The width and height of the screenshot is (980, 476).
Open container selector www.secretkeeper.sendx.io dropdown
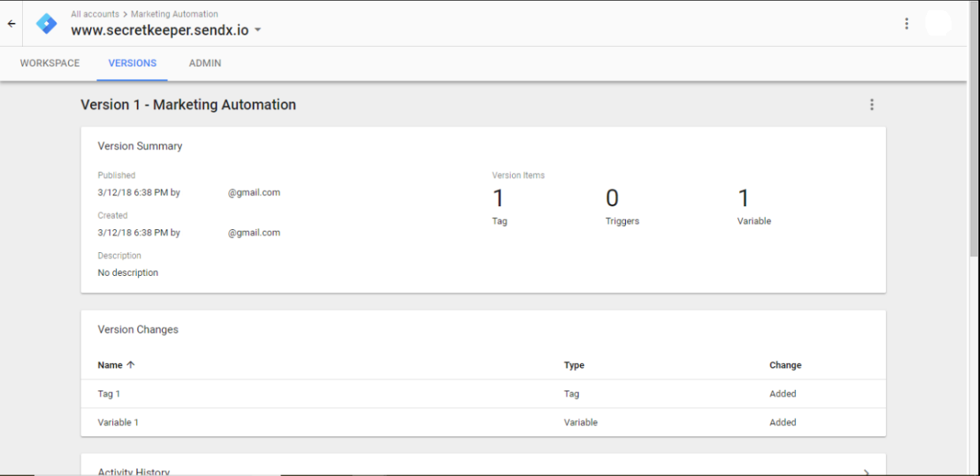[x=166, y=30]
